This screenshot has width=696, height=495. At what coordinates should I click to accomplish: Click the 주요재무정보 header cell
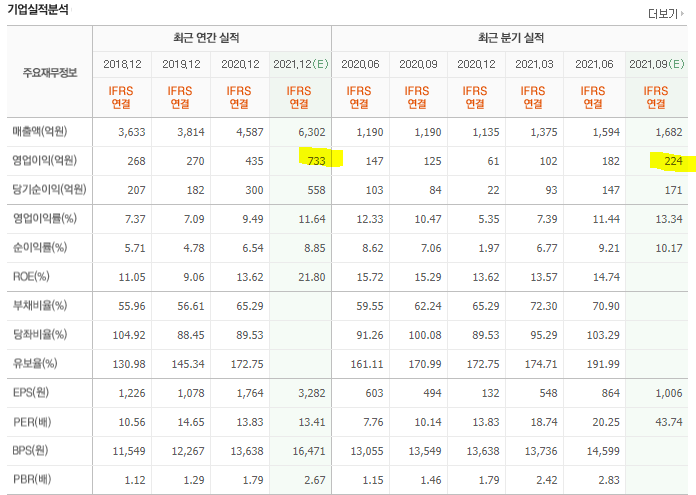pos(50,72)
